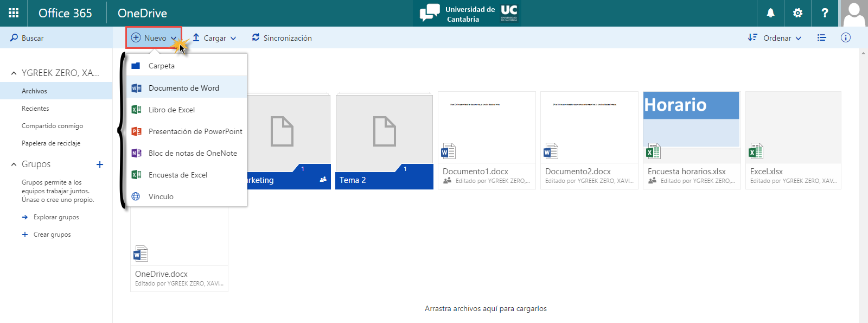The height and width of the screenshot is (323, 868).
Task: Click the Sincronización button
Action: (282, 38)
